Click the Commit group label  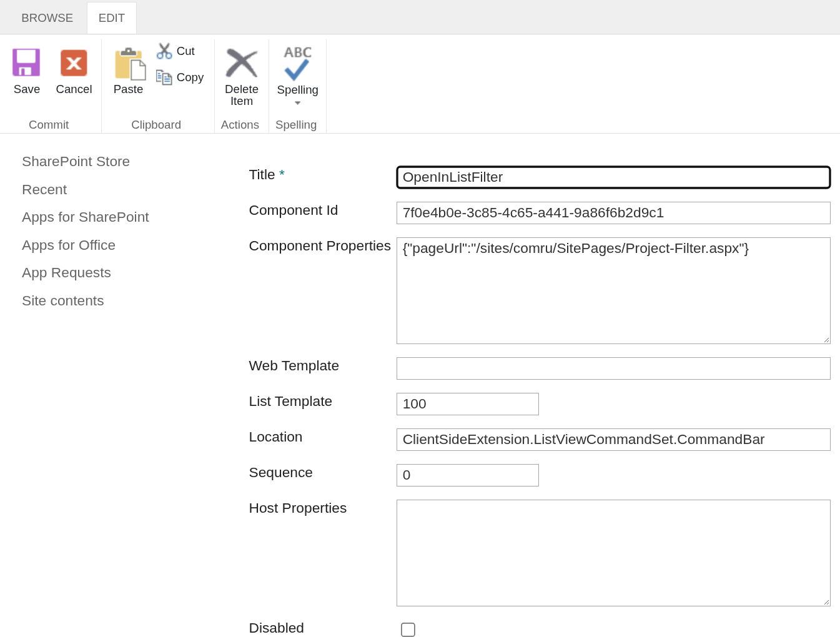(x=49, y=125)
